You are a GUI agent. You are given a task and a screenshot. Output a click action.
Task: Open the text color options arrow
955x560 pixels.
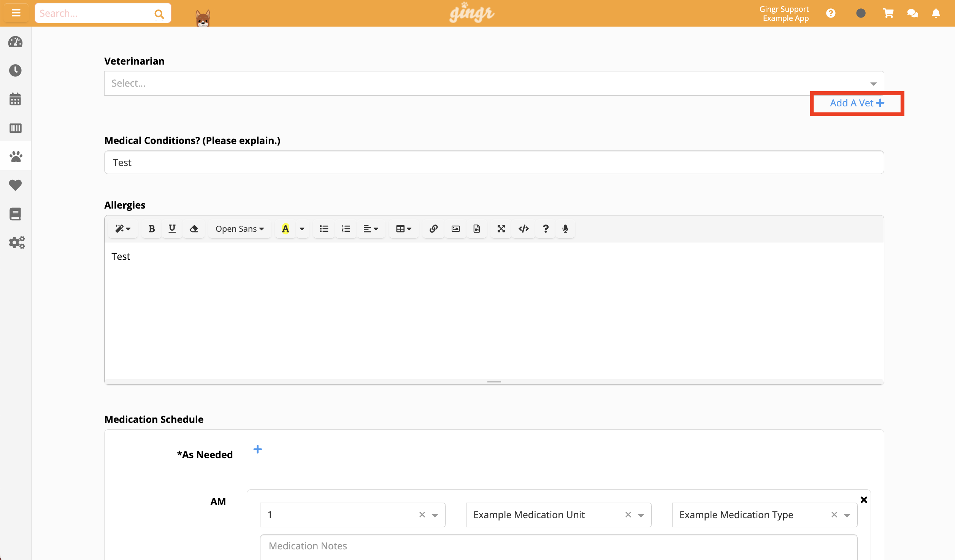[x=302, y=229]
